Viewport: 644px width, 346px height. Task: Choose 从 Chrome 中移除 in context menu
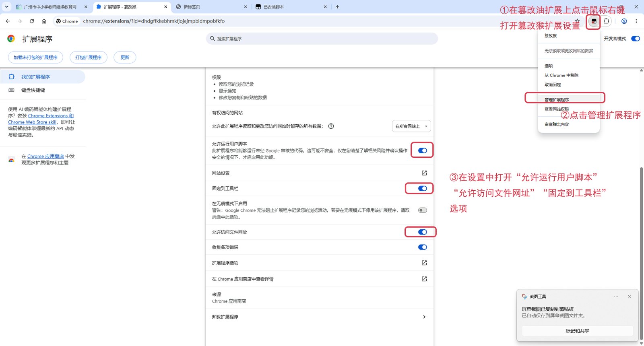[569, 75]
